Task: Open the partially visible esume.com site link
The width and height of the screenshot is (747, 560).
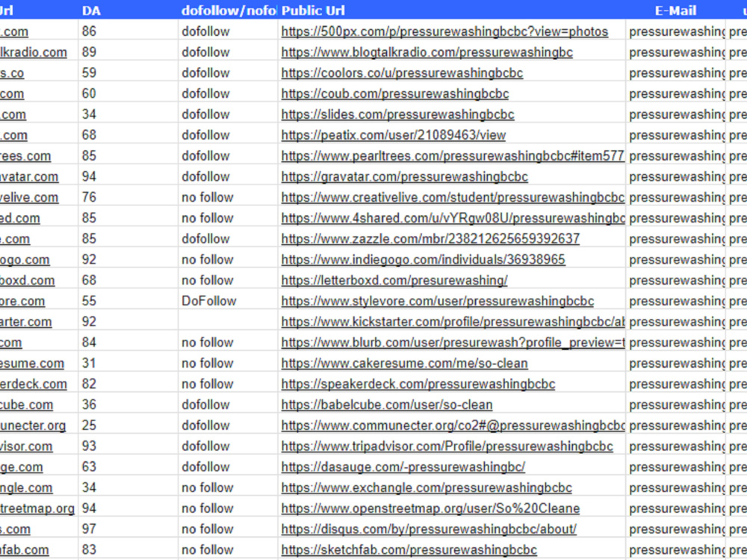Action: 32,364
